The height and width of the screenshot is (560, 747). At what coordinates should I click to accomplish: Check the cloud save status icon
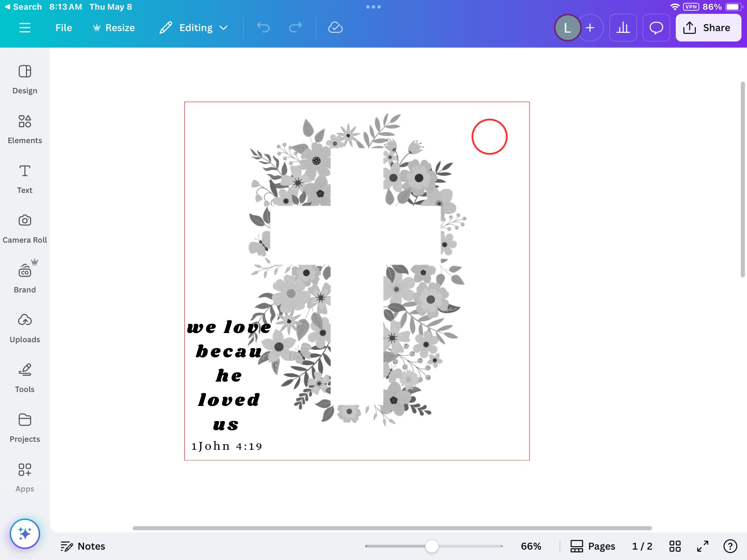coord(335,28)
